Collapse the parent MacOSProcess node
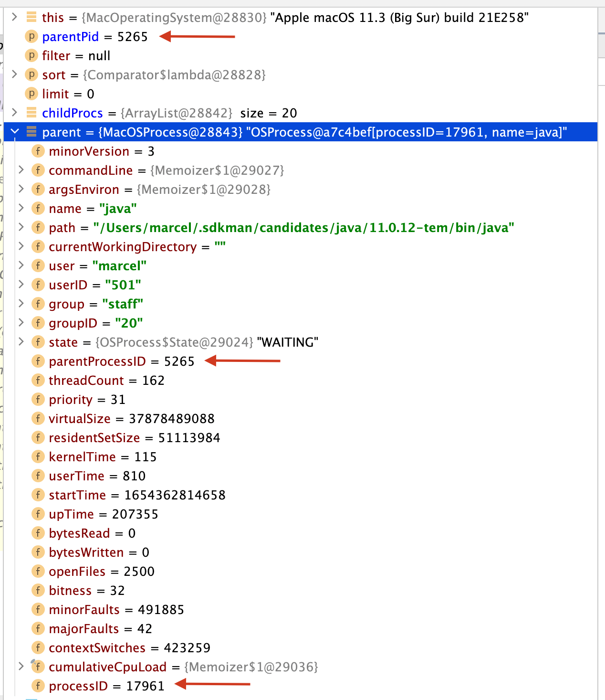The width and height of the screenshot is (605, 700). point(14,132)
